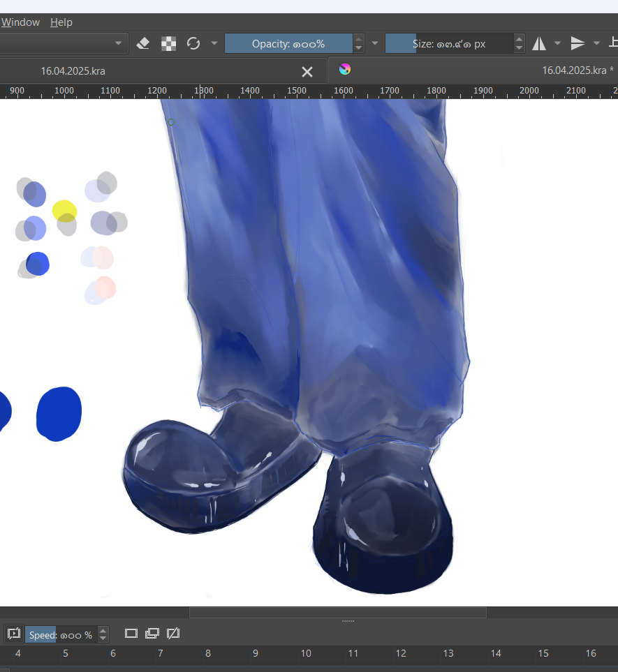The image size is (618, 672).
Task: Toggle eraser mode in the brush toolbar
Action: (x=143, y=44)
